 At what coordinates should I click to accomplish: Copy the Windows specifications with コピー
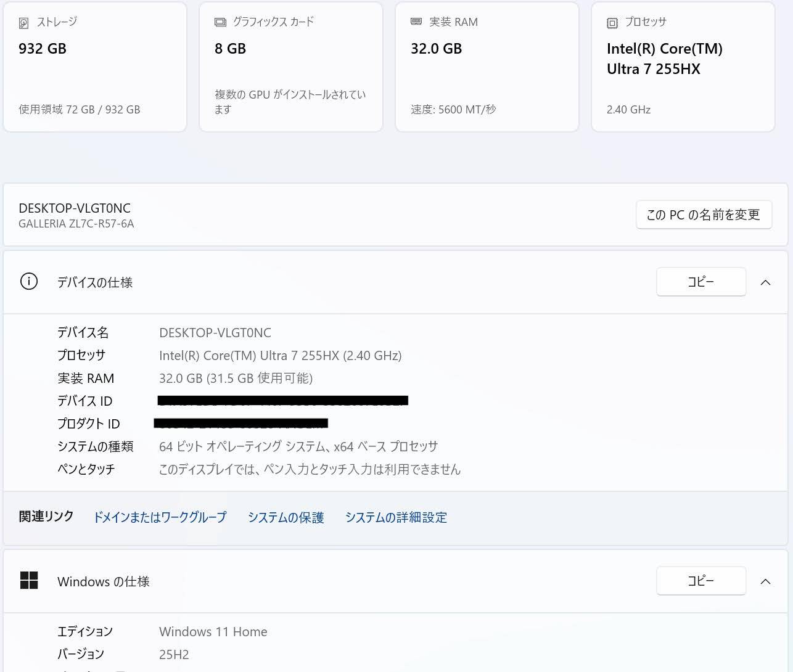[701, 581]
